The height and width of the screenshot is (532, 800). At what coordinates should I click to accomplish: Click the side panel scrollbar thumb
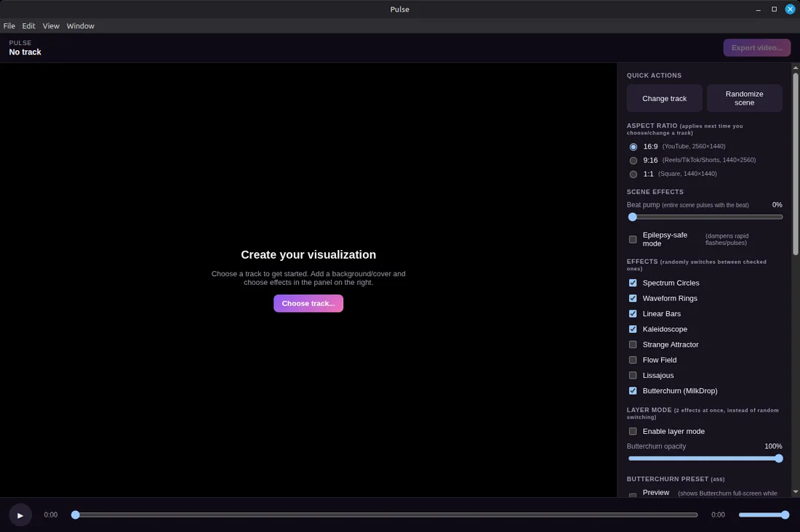[796, 164]
